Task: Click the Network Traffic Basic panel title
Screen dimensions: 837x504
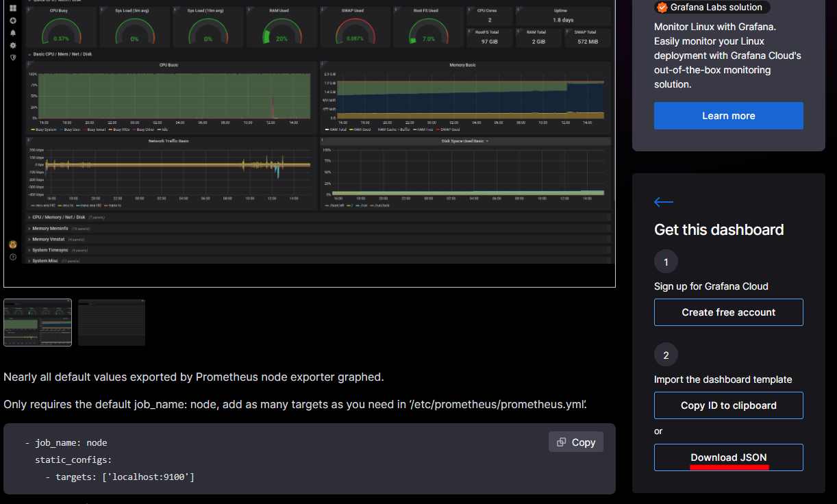Action: point(168,141)
